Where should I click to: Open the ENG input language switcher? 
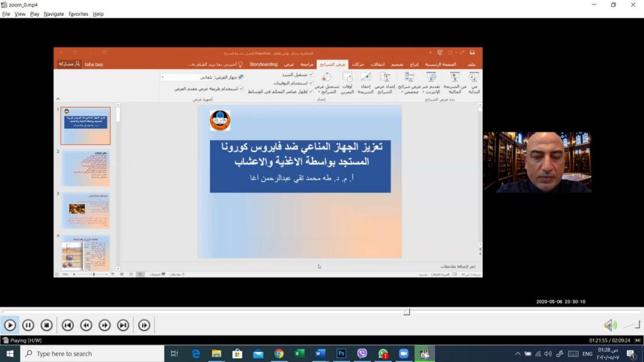pyautogui.click(x=587, y=354)
